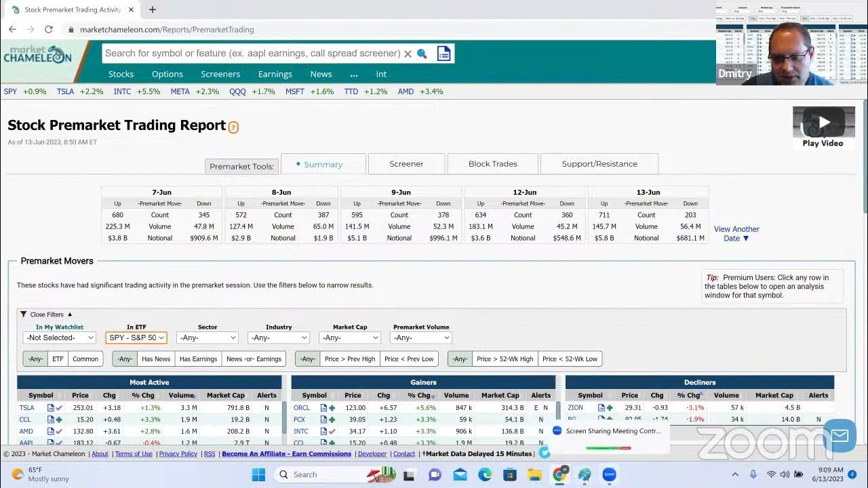
Task: Play the video thumbnail
Action: 824,123
